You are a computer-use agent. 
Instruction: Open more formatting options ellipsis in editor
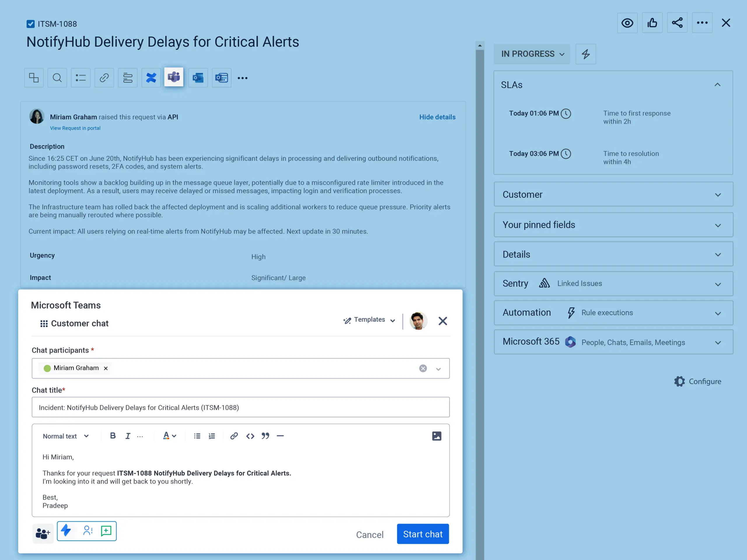(x=140, y=436)
